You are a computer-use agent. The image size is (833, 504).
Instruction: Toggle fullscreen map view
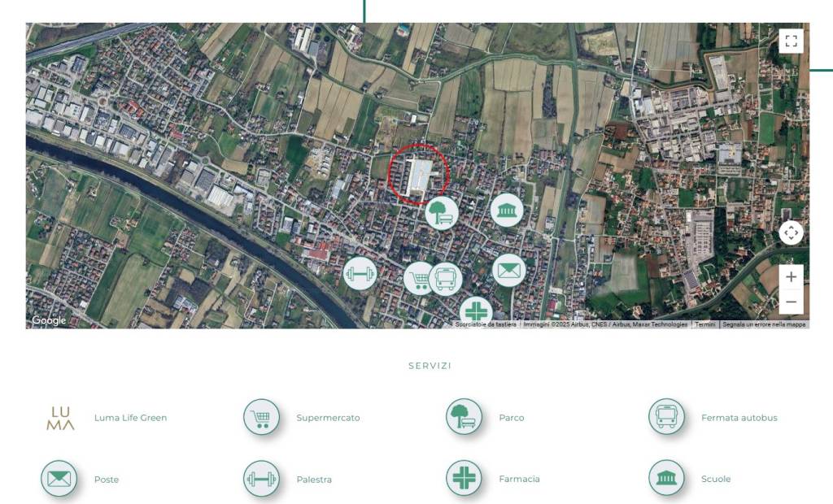coord(791,41)
